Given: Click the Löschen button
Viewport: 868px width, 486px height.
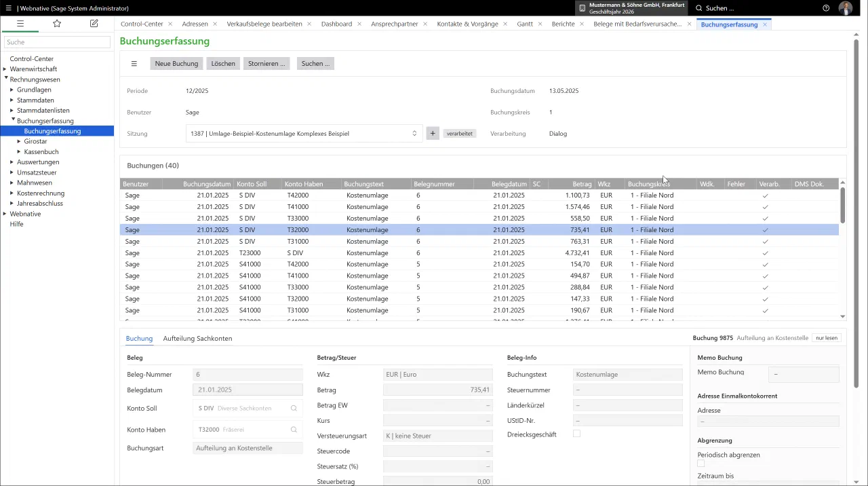Looking at the screenshot, I should 223,64.
